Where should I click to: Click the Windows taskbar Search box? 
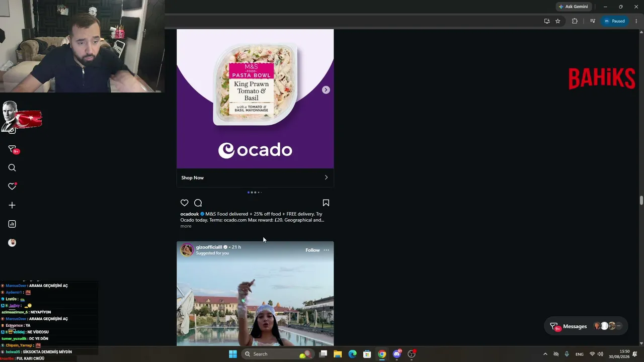278,354
